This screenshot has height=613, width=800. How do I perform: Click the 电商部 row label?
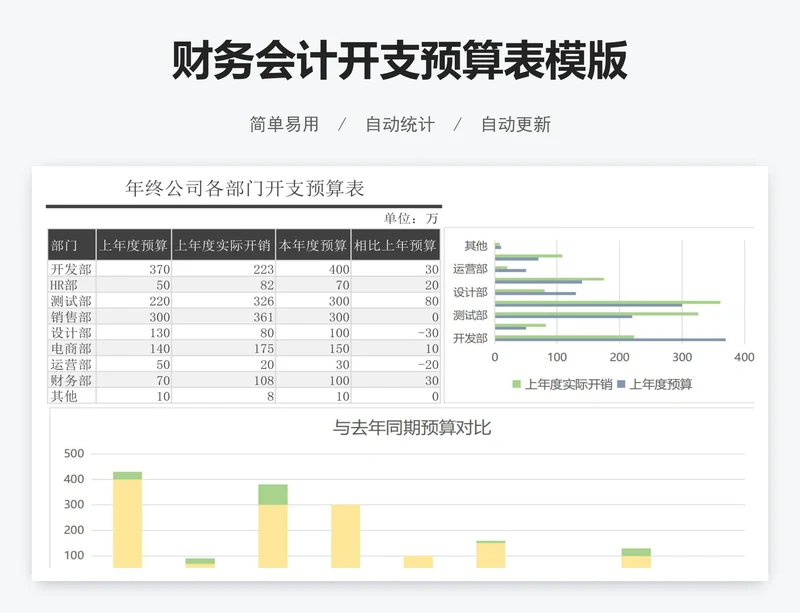(71, 348)
